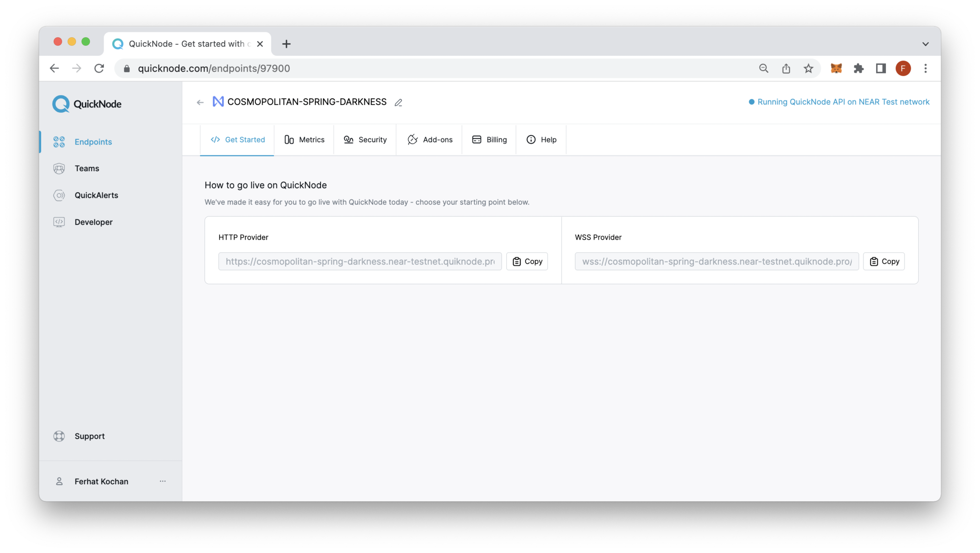Click the pencil icon to rename the endpoint
This screenshot has width=980, height=553.
(398, 102)
